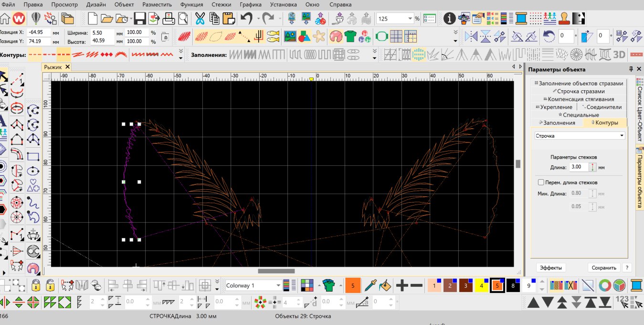This screenshot has height=325, width=644.
Task: Click the Сохранить button
Action: [604, 268]
